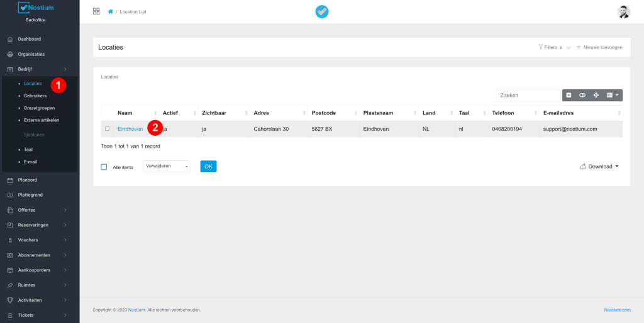Click the Nostium checkmark logo in header
This screenshot has height=323, width=644.
coord(322,12)
